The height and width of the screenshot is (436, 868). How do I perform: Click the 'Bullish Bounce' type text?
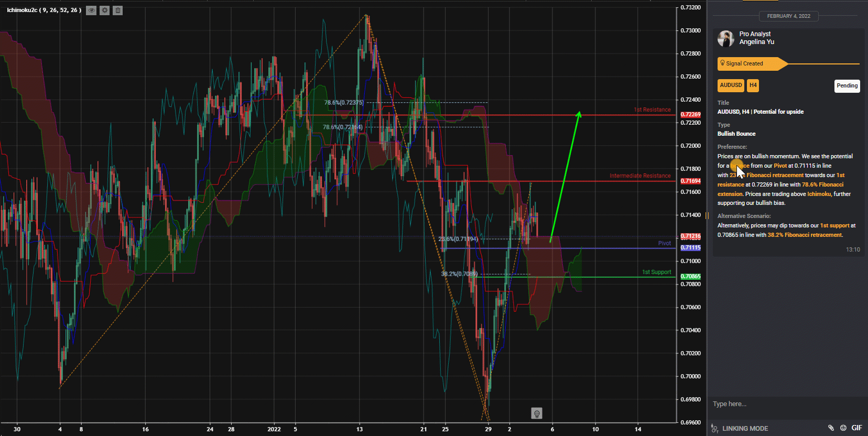click(x=736, y=134)
